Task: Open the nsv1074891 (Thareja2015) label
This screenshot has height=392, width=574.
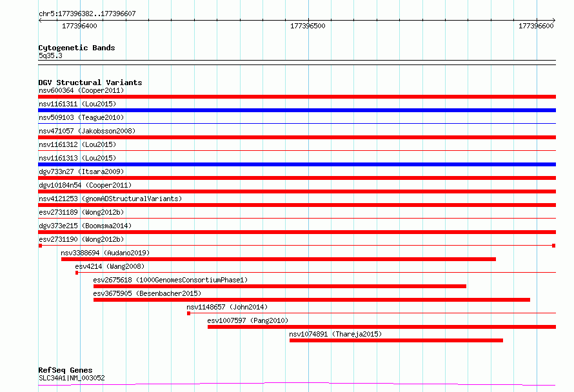Action: 335,334
